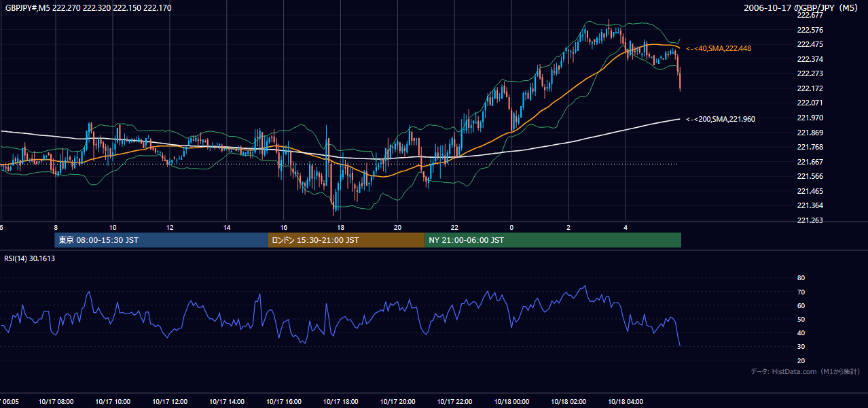Click hour tick 10 below price chart
Image resolution: width=868 pixels, height=408 pixels.
click(x=113, y=227)
